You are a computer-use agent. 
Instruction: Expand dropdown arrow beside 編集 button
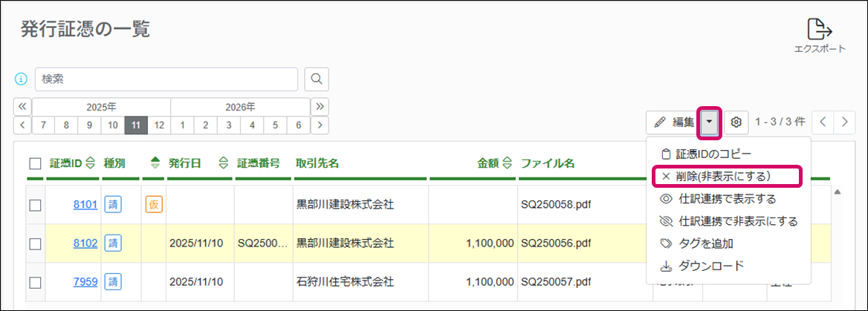point(710,122)
